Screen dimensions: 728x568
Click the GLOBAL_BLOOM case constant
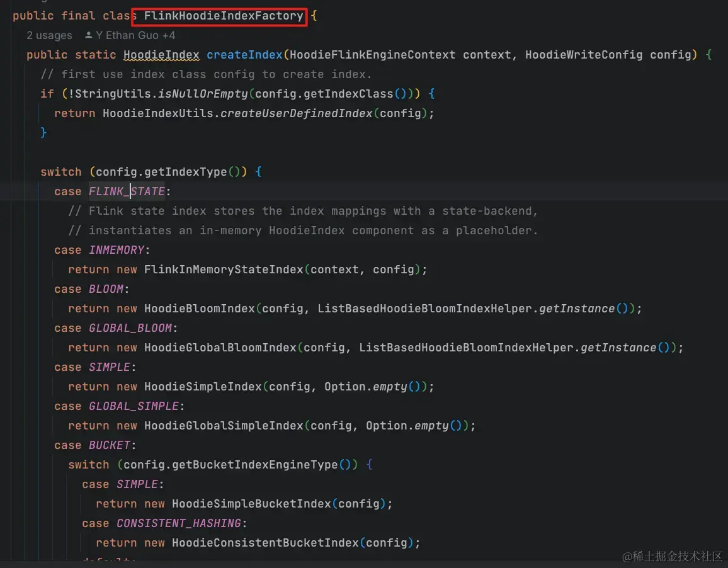(130, 328)
